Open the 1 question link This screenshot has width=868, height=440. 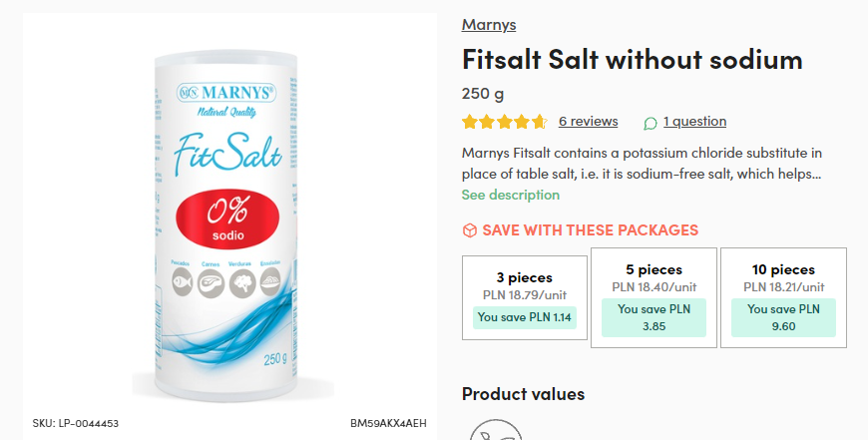(x=694, y=121)
